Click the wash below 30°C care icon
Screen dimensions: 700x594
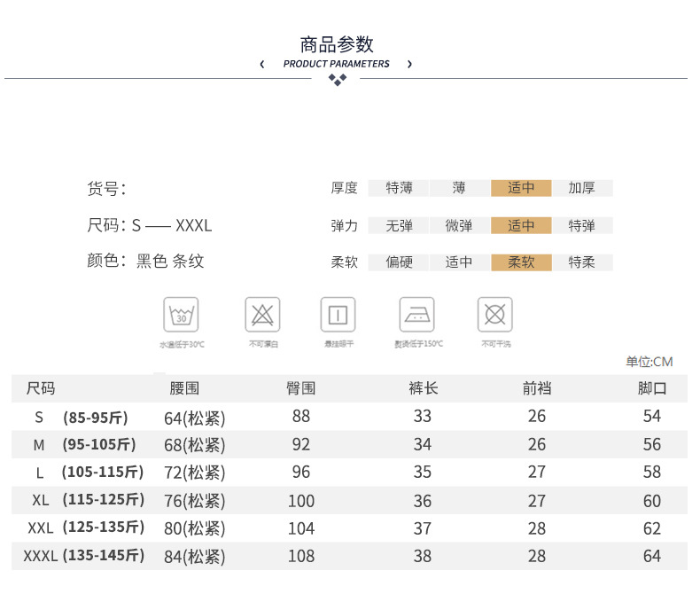(181, 315)
